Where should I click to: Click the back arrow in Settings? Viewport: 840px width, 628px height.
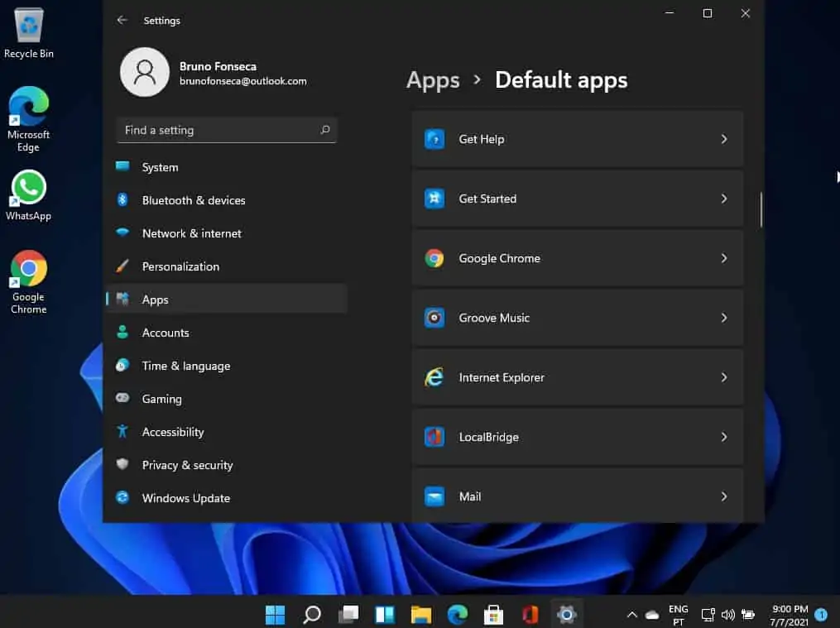[122, 20]
